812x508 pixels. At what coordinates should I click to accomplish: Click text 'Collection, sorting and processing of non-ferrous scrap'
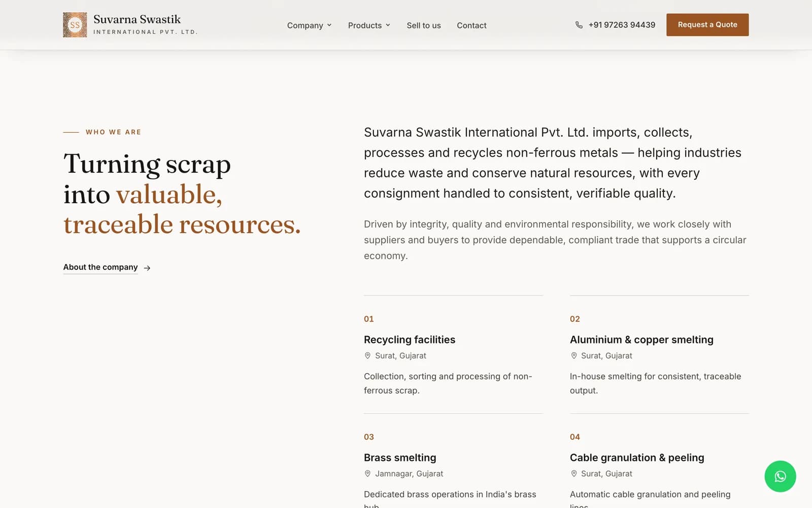(x=448, y=383)
